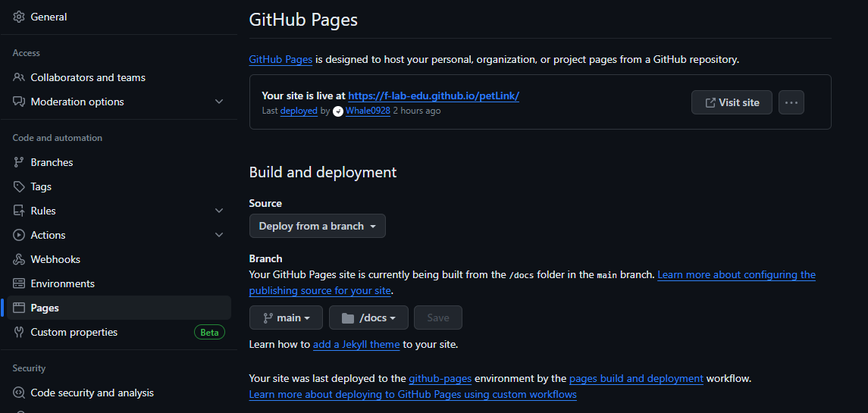
Task: Expand the Rules section chevron
Action: [219, 211]
